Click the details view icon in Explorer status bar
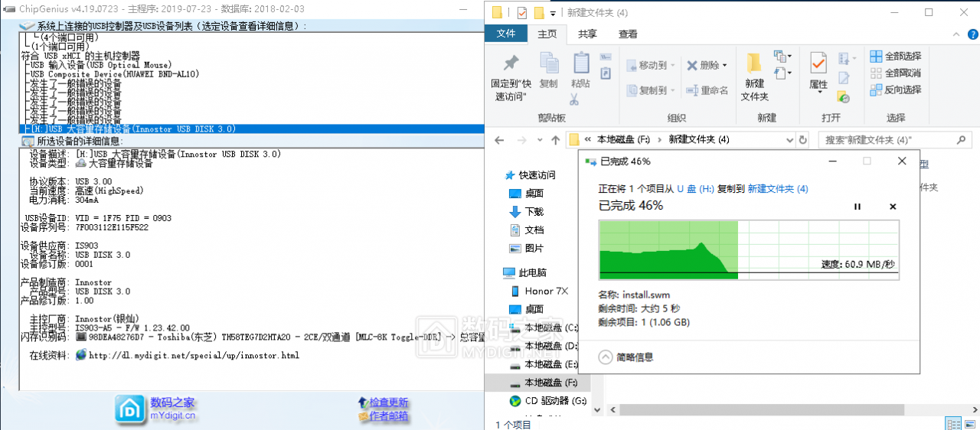 (x=952, y=423)
